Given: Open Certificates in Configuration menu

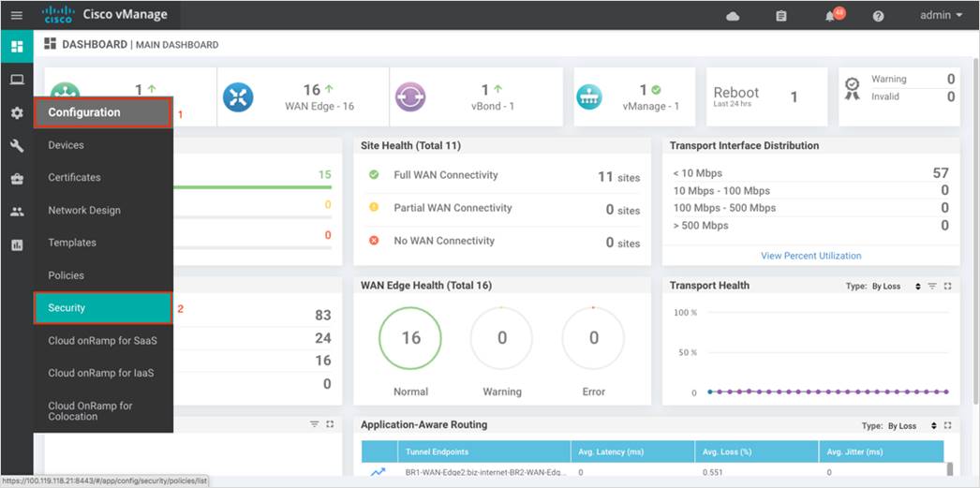Looking at the screenshot, I should [102, 177].
